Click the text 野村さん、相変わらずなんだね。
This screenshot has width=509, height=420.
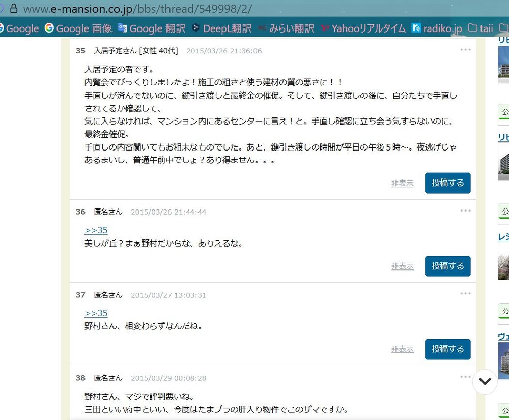click(x=144, y=326)
